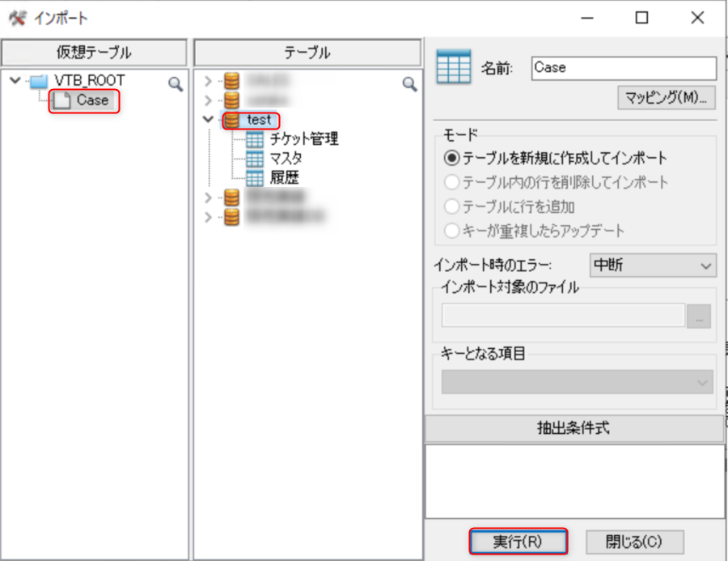Collapse the test database node
Screen dimensions: 728x561
click(x=209, y=120)
